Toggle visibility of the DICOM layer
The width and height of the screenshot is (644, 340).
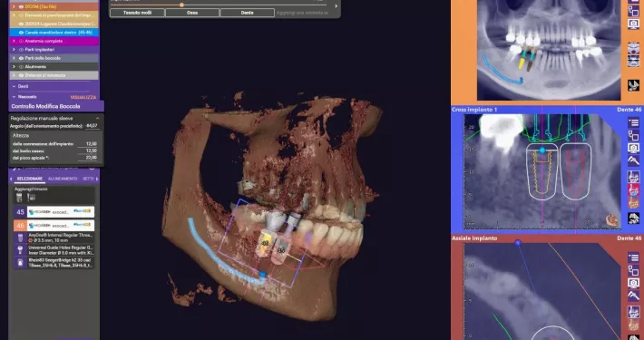tap(21, 6)
